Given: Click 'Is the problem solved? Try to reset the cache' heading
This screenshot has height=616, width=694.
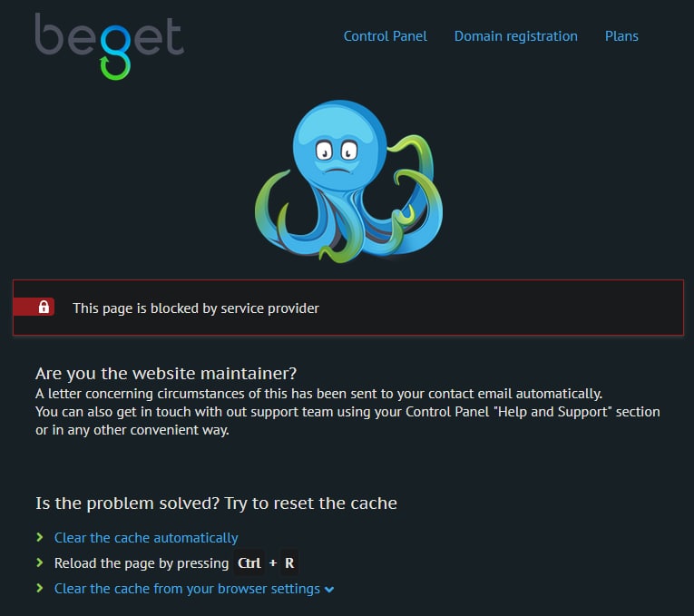Looking at the screenshot, I should (x=216, y=504).
